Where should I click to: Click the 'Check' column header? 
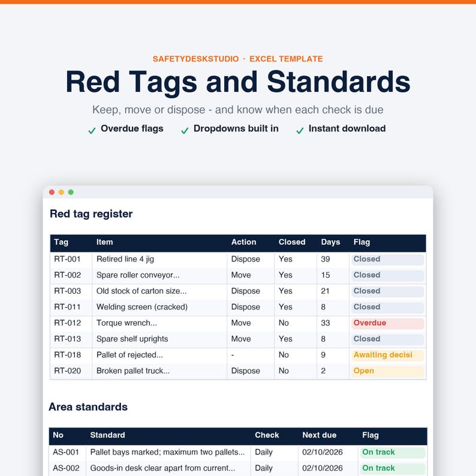pyautogui.click(x=267, y=435)
